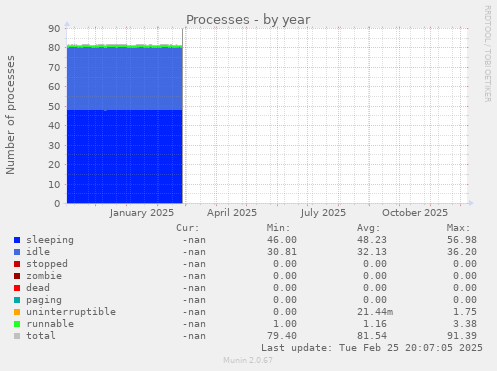Select the 'paging' legend label
This screenshot has height=371, width=497.
tap(44, 300)
